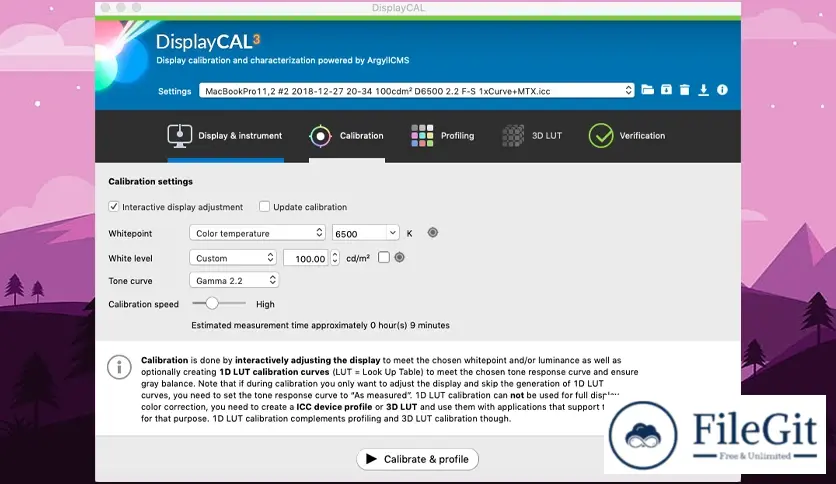Click the Calibration speed slider
836x484 pixels.
point(219,303)
